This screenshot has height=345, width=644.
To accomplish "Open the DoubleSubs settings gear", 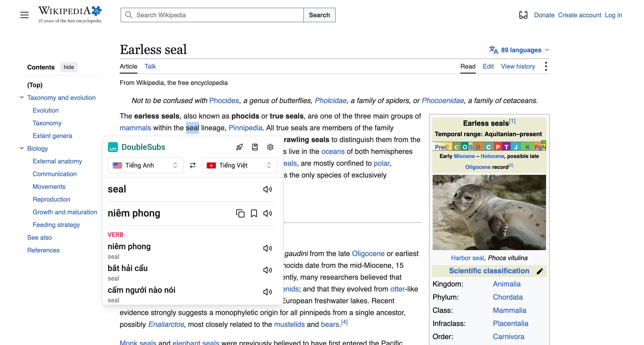I will tap(270, 147).
